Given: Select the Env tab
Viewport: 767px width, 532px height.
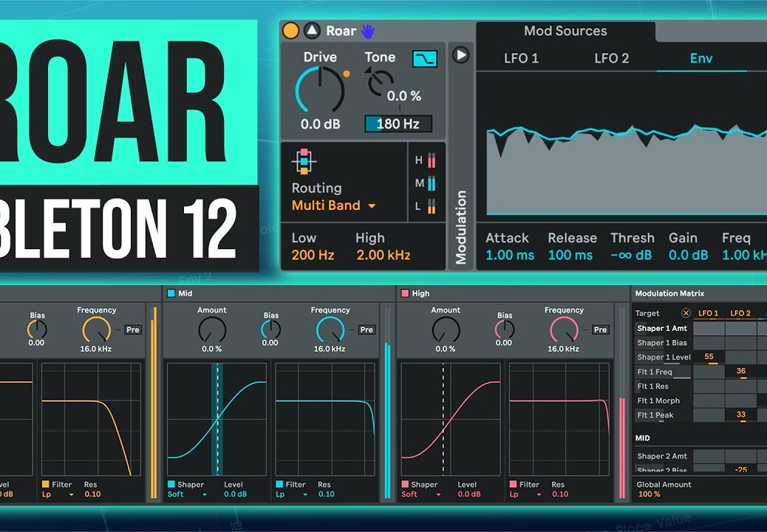Looking at the screenshot, I should [701, 58].
